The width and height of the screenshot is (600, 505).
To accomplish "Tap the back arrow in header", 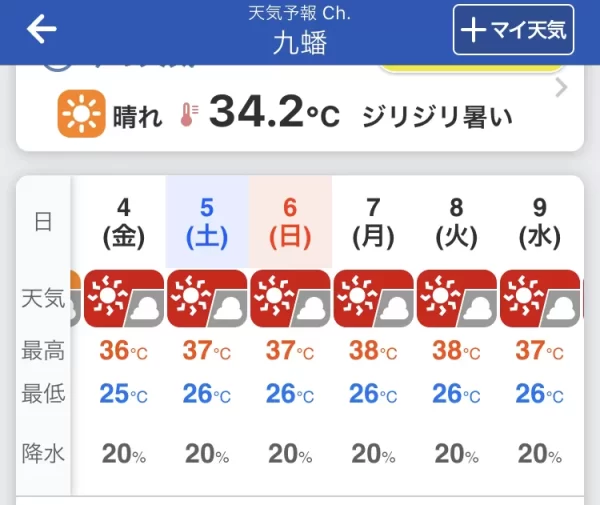I will 41,29.
